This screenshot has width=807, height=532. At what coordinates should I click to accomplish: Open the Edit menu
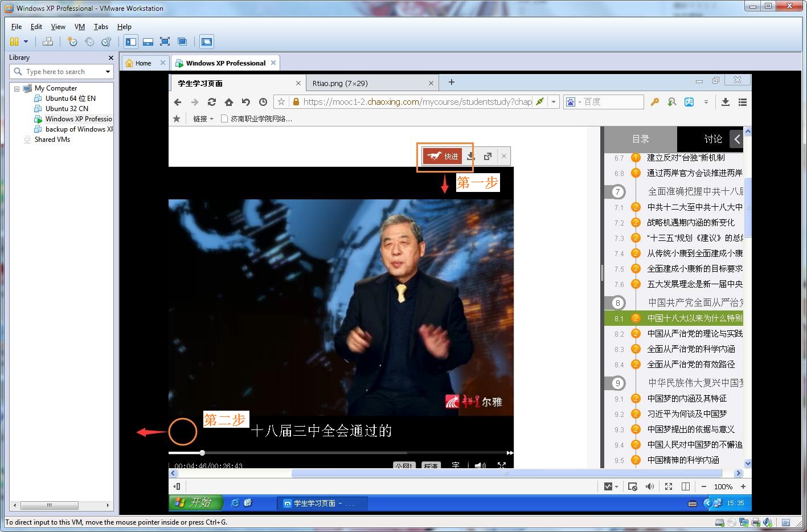[x=36, y=26]
